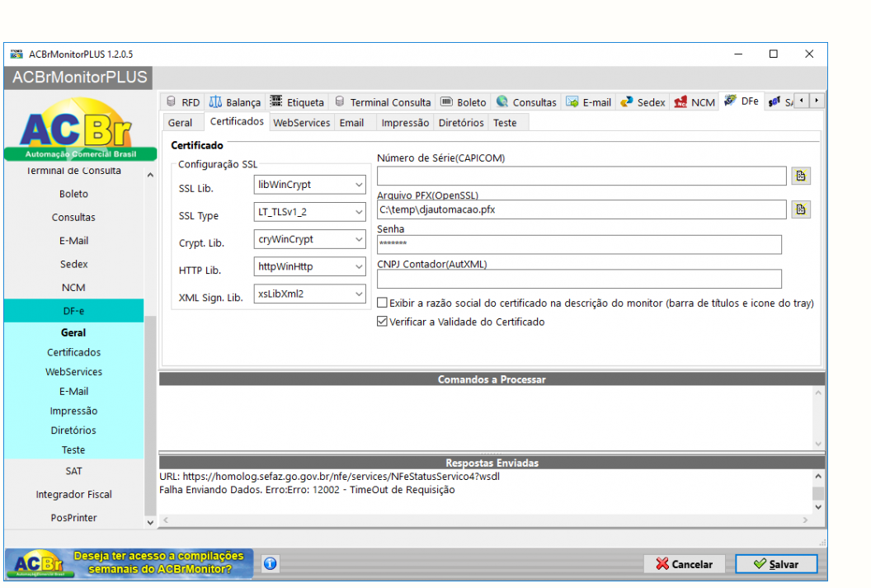871x588 pixels.
Task: Expand the HTTP Lib. dropdown
Action: (359, 266)
